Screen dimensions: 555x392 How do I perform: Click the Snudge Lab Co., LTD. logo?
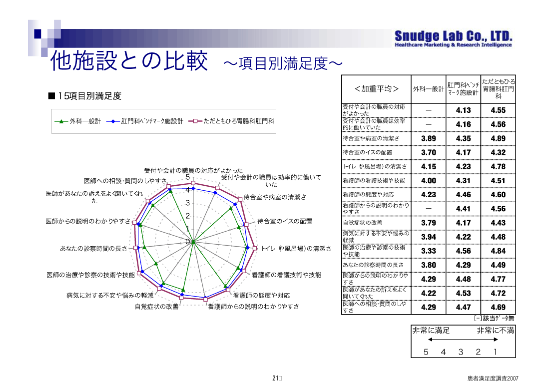coord(454,38)
